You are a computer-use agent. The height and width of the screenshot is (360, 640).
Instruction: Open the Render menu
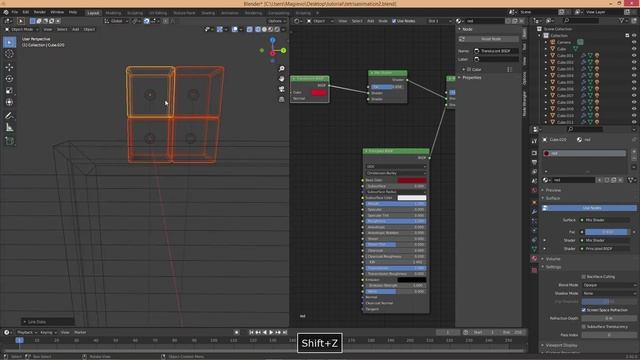pyautogui.click(x=40, y=12)
